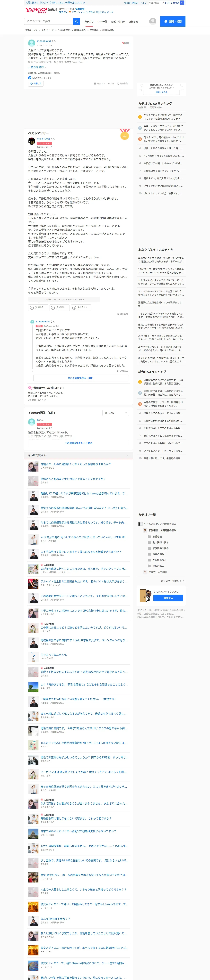Click the thumbnail beside 生き方、人生相談 category

point(145,572)
